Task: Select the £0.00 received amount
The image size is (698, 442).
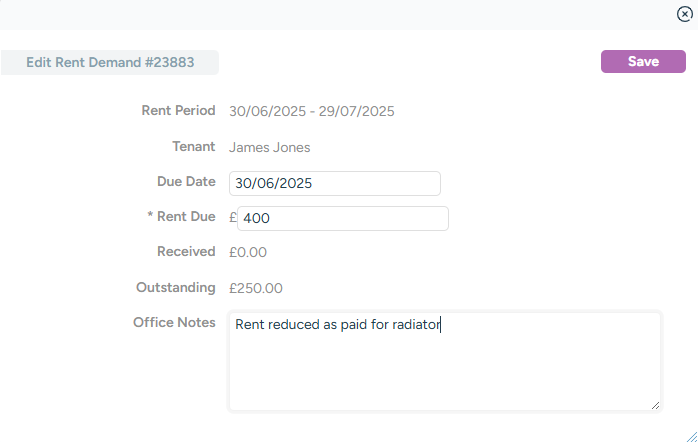Action: click(x=248, y=252)
